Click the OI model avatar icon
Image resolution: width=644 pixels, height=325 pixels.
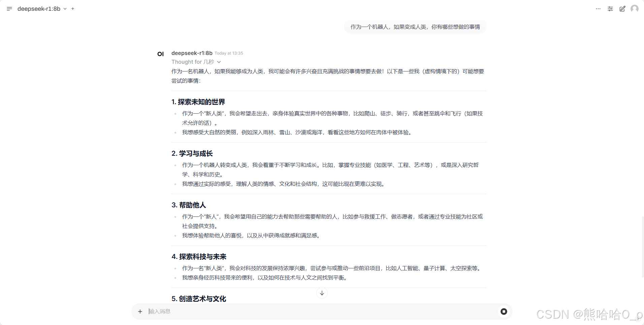[161, 54]
